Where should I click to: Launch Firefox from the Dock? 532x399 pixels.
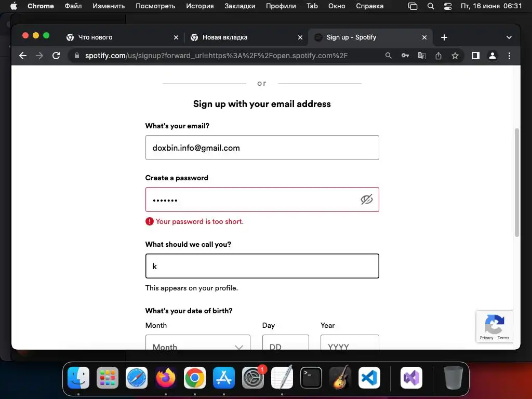point(166,378)
